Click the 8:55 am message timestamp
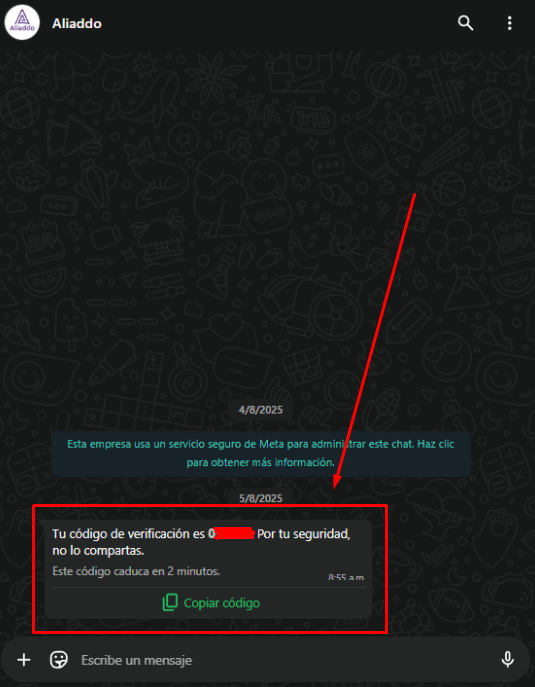 pos(346,577)
